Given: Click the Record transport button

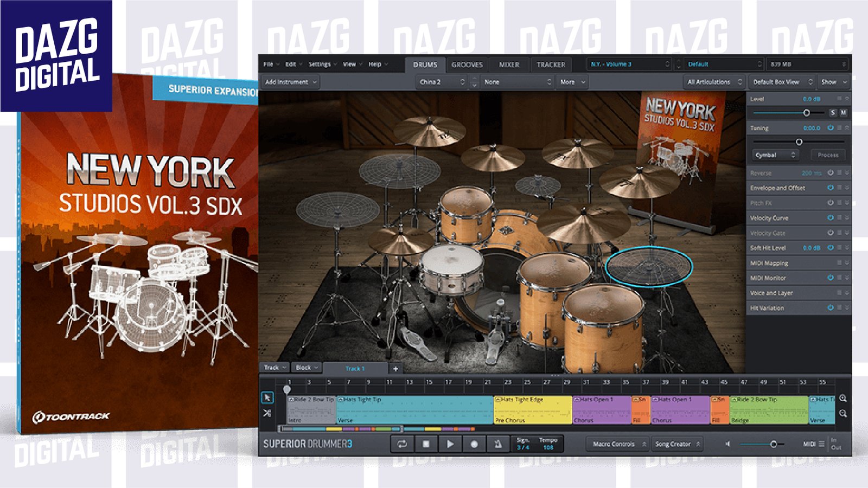Looking at the screenshot, I should pos(474,444).
